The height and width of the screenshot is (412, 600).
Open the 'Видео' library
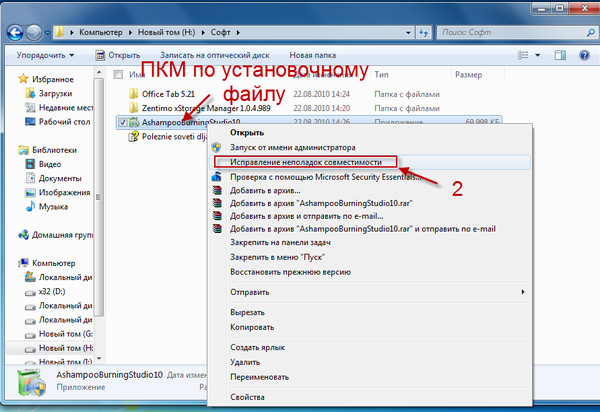(x=50, y=164)
